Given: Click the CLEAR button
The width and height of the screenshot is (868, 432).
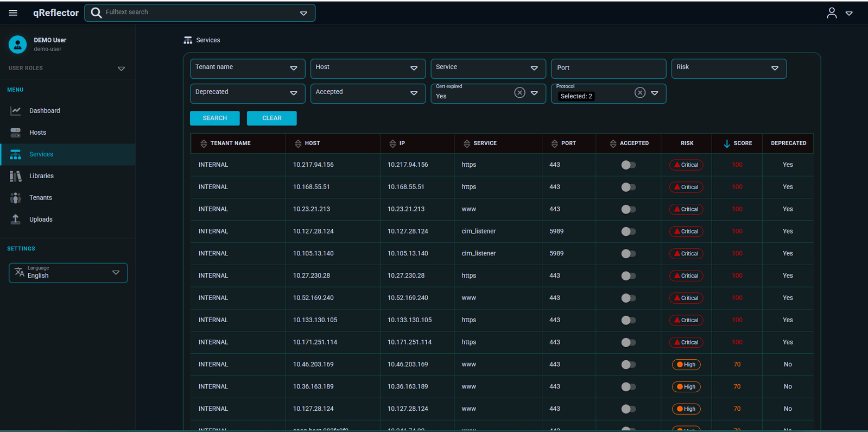Looking at the screenshot, I should (272, 118).
